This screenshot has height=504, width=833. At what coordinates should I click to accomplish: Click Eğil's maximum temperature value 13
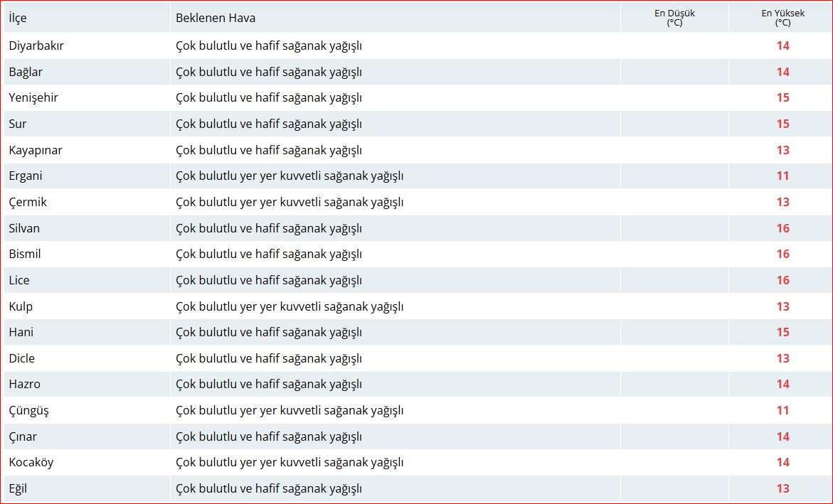(x=782, y=488)
